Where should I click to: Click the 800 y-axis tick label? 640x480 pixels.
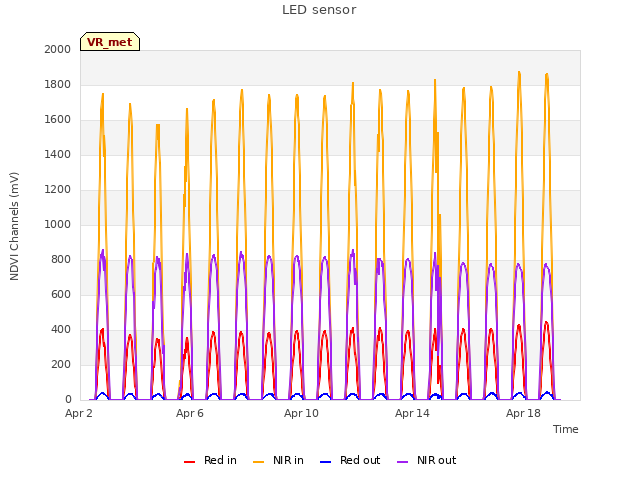coord(61,260)
